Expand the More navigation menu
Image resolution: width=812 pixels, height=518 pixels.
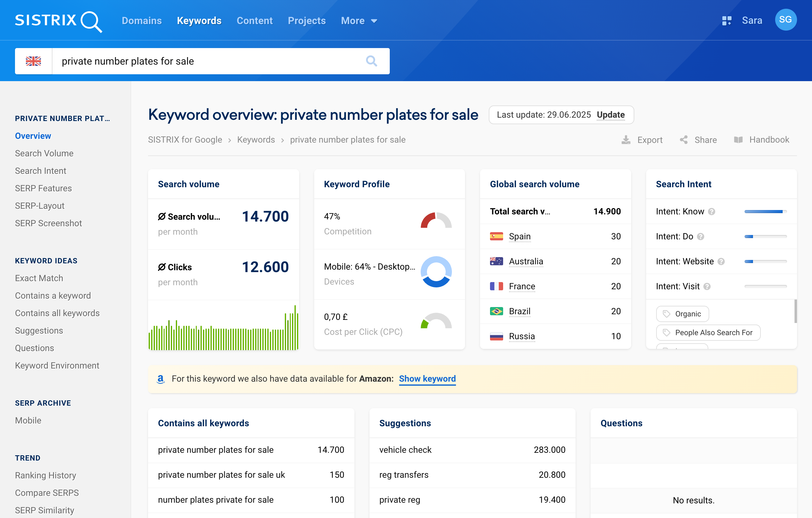click(x=359, y=21)
